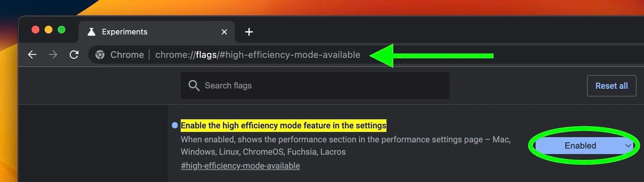
Task: Go back using the back arrow
Action: tap(32, 55)
